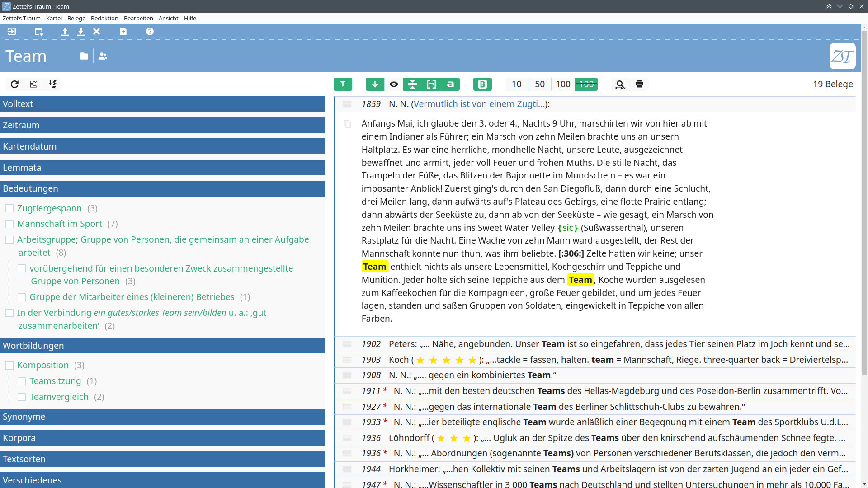The height and width of the screenshot is (488, 868).
Task: Collapse the Bedeutungen filter section
Action: point(163,188)
